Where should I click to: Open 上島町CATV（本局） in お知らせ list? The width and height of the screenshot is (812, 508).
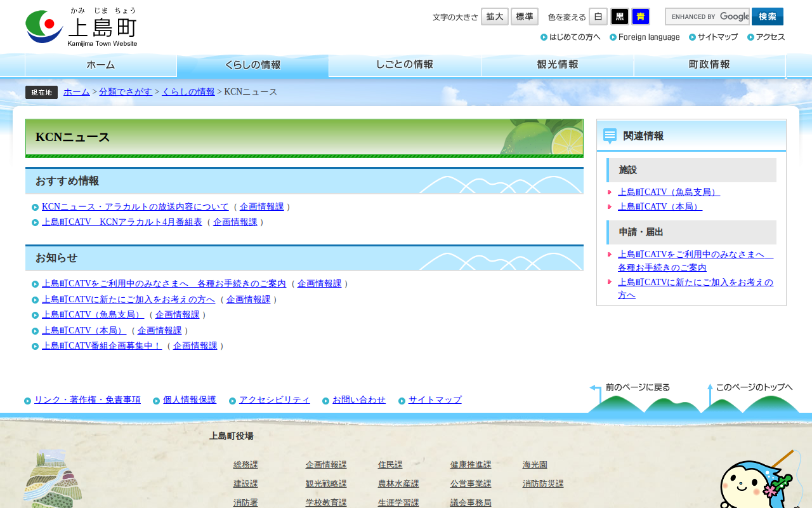[84, 331]
